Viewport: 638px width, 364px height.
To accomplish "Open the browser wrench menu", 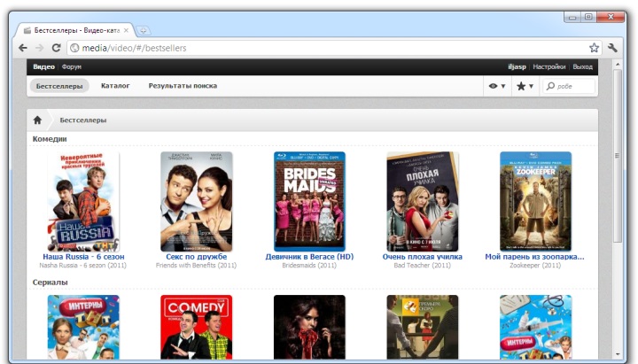I will click(x=612, y=48).
